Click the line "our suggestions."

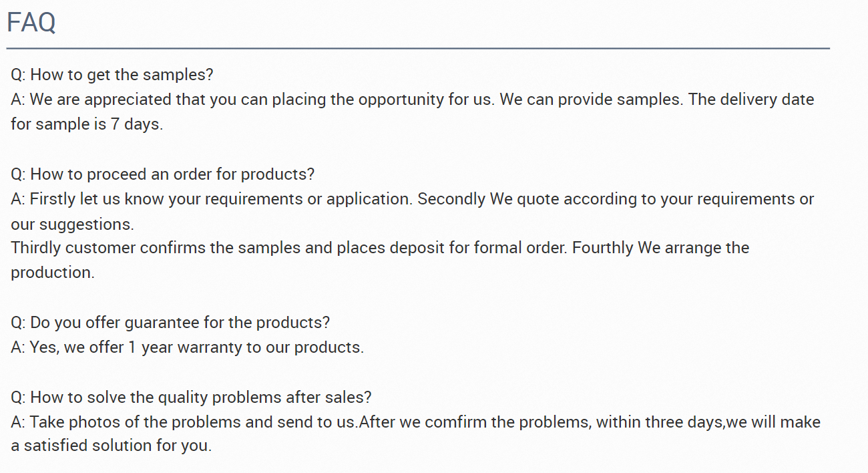point(72,224)
